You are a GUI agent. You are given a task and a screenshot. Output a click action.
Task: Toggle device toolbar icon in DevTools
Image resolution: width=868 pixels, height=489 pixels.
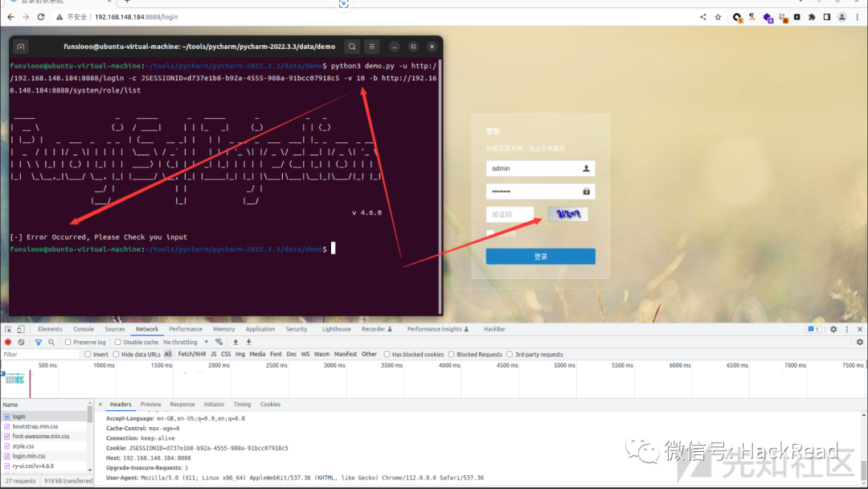coord(20,329)
